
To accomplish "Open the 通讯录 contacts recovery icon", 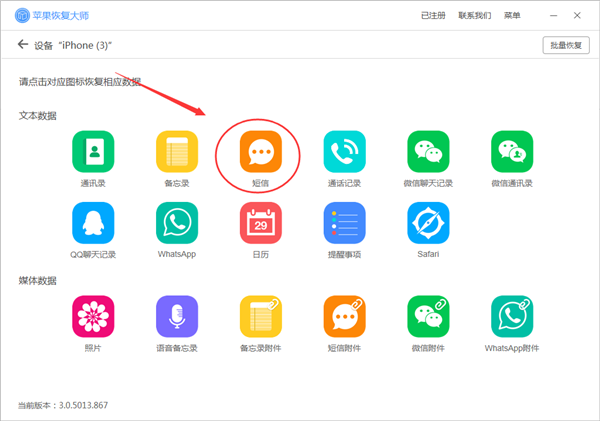I will pos(93,152).
